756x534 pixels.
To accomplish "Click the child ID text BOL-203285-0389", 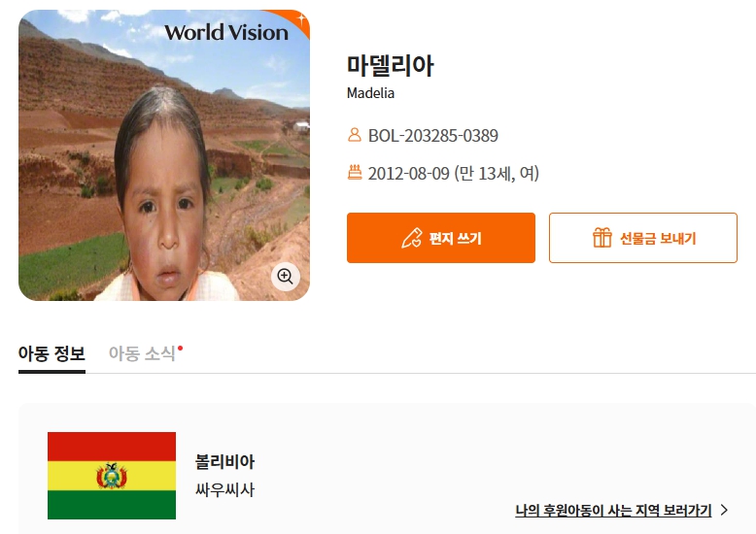I will (433, 135).
